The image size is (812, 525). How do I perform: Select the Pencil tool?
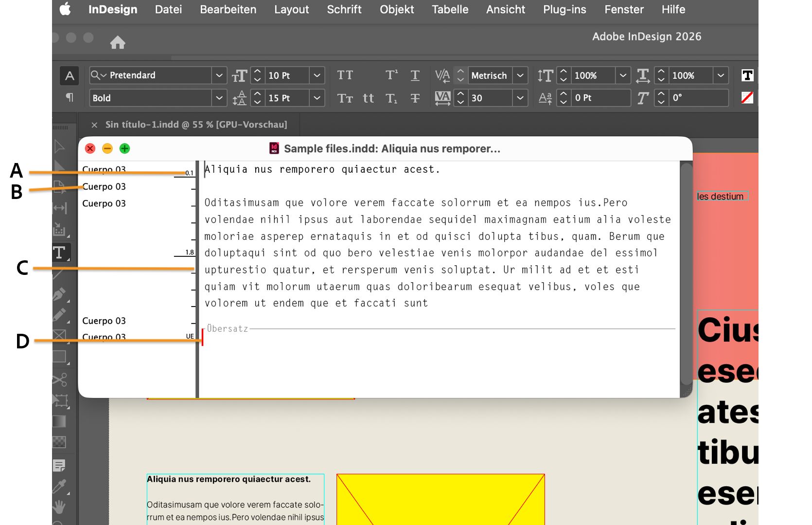point(60,315)
